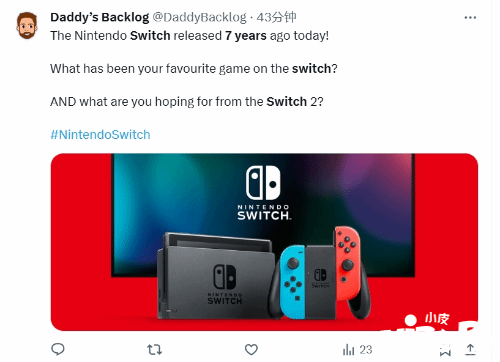Bookmark this tweet

coord(445,350)
